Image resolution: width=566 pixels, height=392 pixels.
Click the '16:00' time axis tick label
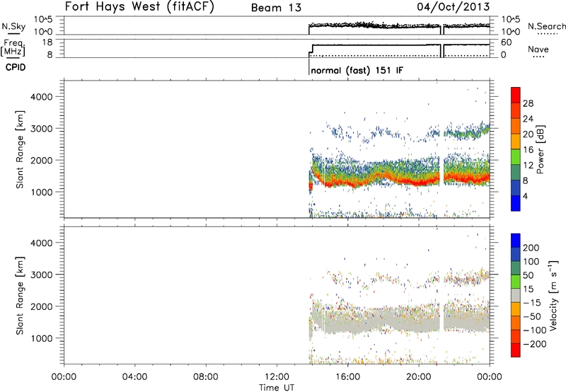[347, 377]
